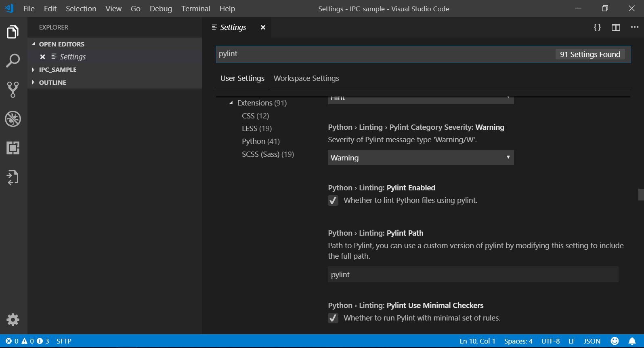
Task: Open notifications bell in status bar
Action: 632,341
